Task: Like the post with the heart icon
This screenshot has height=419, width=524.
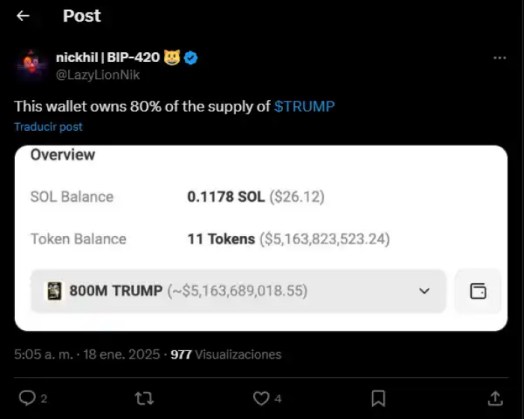Action: tap(261, 398)
